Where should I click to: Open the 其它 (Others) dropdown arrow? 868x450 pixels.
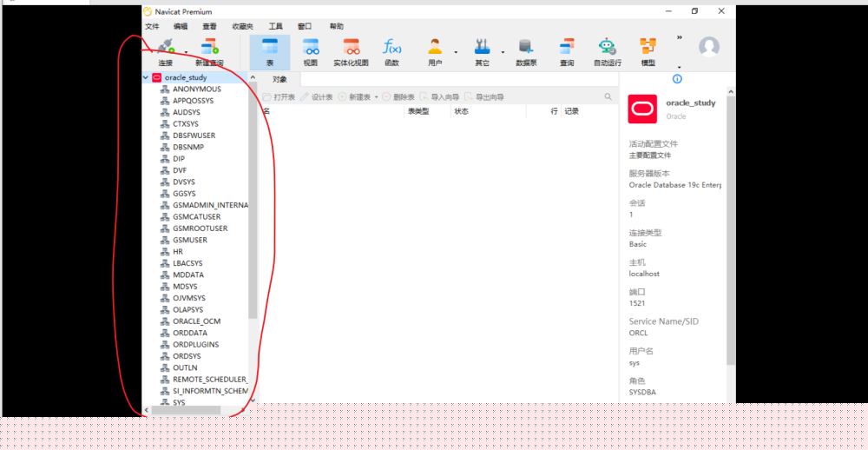tap(502, 52)
